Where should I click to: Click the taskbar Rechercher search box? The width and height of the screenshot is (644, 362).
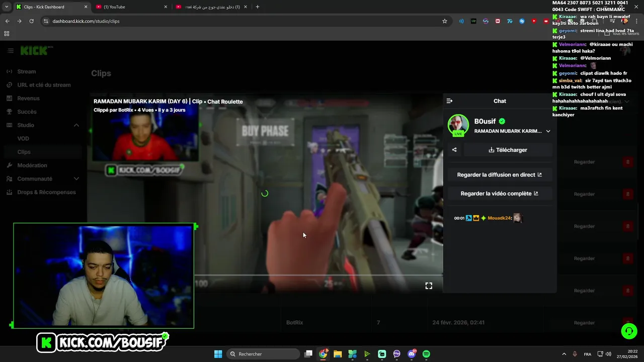pyautogui.click(x=262, y=354)
